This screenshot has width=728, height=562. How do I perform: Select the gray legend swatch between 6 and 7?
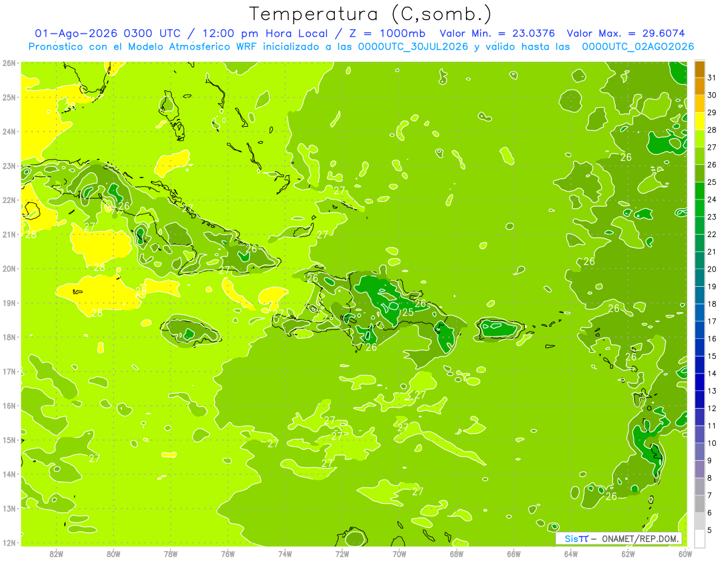(699, 504)
